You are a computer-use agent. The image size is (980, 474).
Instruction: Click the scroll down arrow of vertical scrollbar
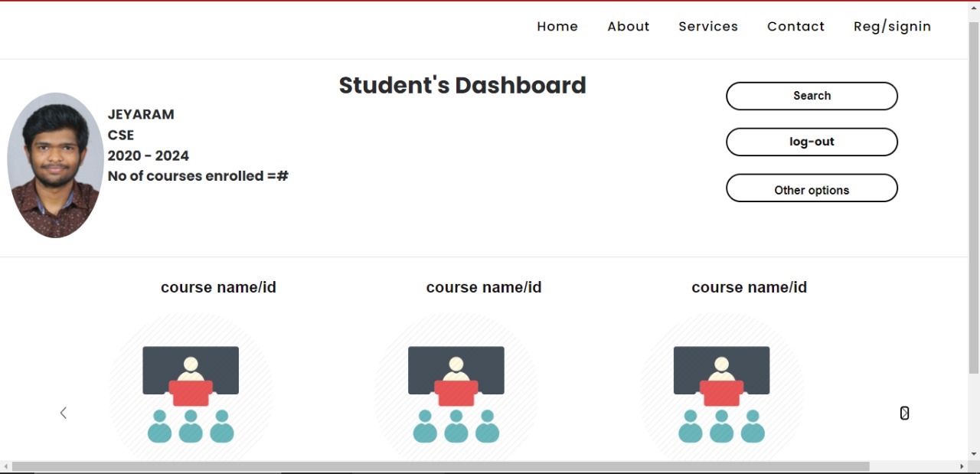click(974, 453)
